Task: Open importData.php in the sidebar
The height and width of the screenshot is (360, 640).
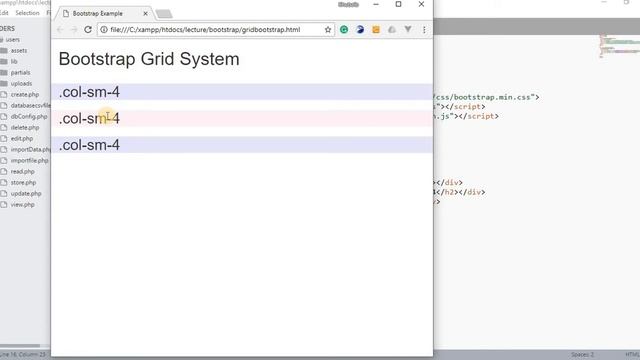Action: tap(30, 150)
